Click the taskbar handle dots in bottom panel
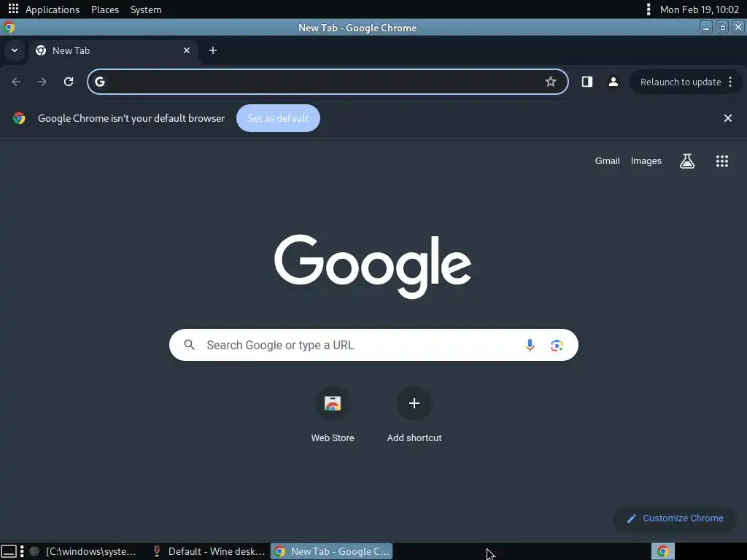 coord(22,551)
